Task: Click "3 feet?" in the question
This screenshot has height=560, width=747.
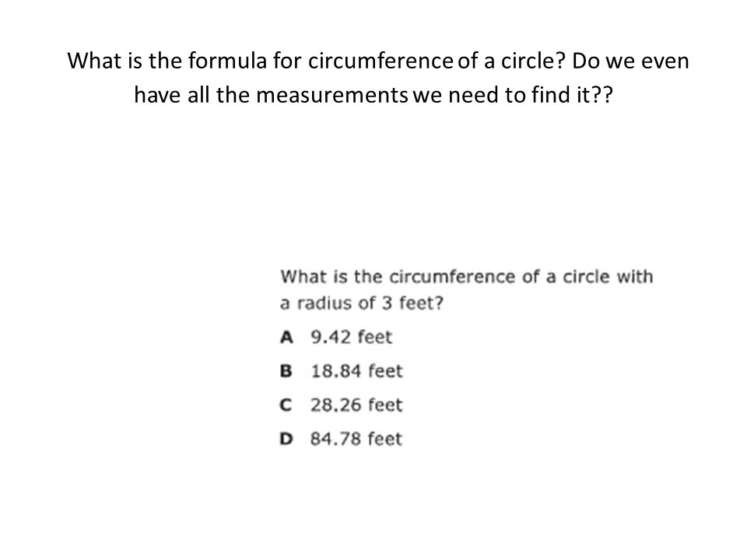Action: [x=412, y=303]
